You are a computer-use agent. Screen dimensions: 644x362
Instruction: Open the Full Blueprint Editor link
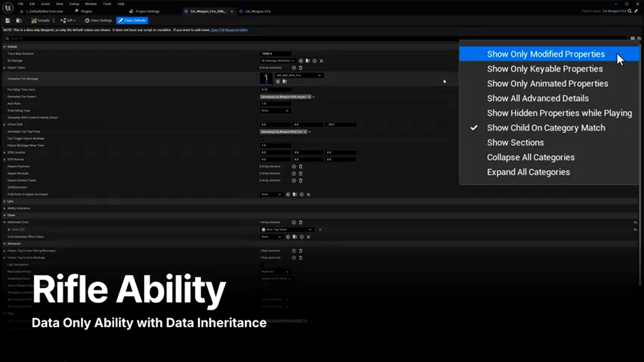click(x=229, y=30)
